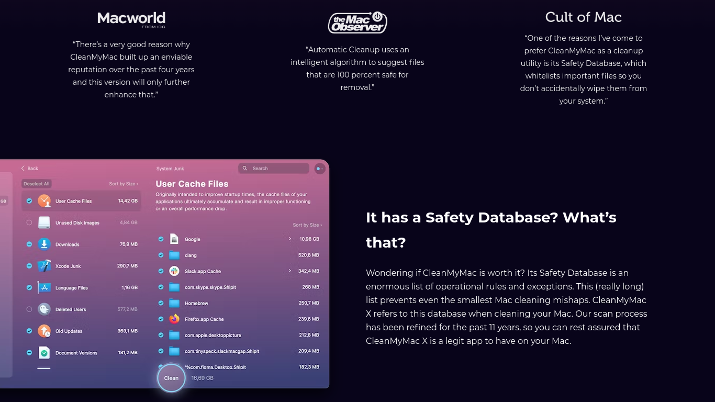This screenshot has width=715, height=402.
Task: Click the Old Updates row label
Action: pos(69,331)
